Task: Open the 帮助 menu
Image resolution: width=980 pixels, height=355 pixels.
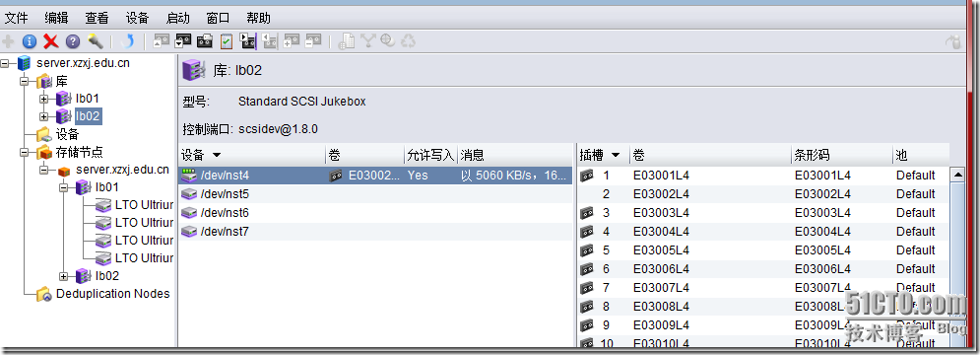Action: tap(259, 18)
